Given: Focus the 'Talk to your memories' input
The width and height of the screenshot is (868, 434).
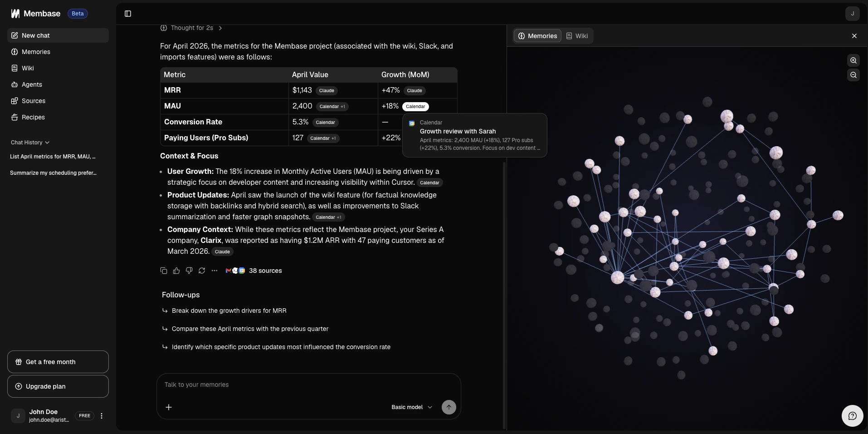Looking at the screenshot, I should (x=308, y=385).
